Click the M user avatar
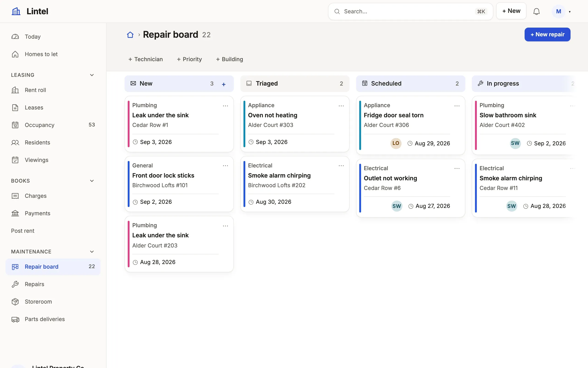The image size is (588, 368). (x=558, y=11)
